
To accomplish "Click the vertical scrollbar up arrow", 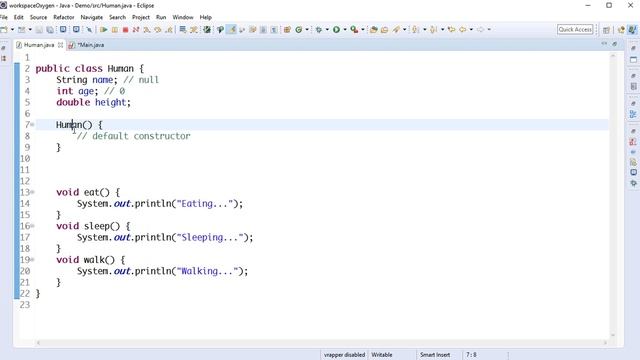I will [x=613, y=56].
